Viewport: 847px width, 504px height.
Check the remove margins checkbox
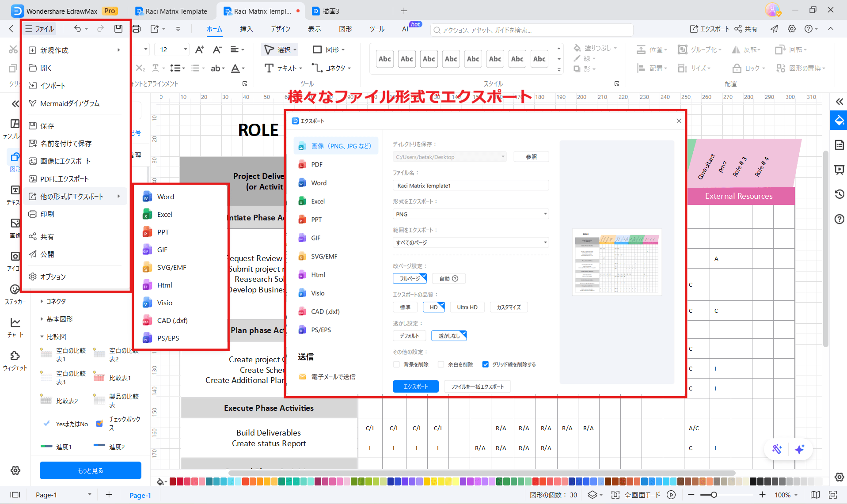(x=441, y=364)
